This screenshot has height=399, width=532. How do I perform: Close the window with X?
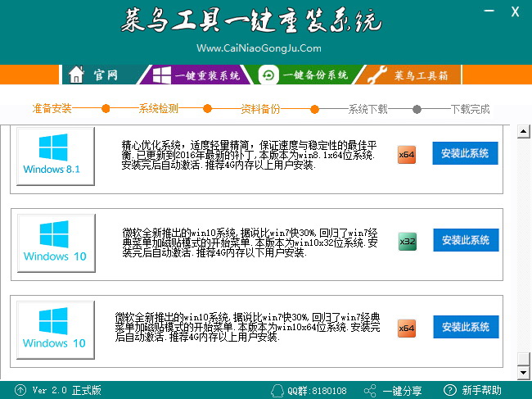(x=515, y=12)
